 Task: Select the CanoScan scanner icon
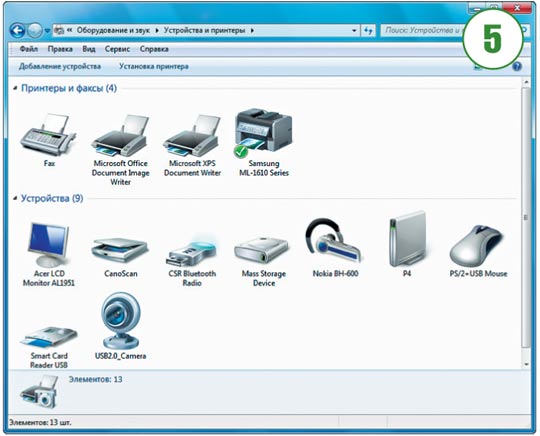(x=120, y=250)
